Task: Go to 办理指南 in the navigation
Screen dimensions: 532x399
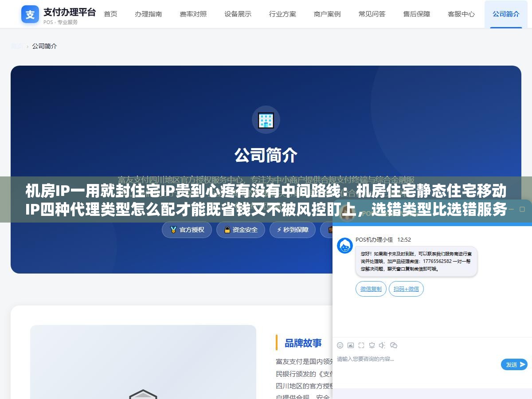Action: 149,14
